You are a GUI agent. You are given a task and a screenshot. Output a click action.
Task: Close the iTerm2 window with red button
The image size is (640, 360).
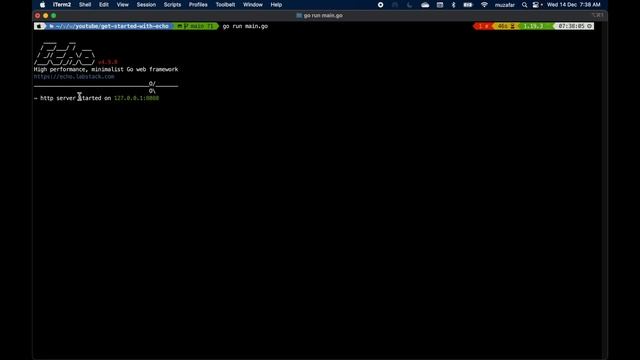38,16
